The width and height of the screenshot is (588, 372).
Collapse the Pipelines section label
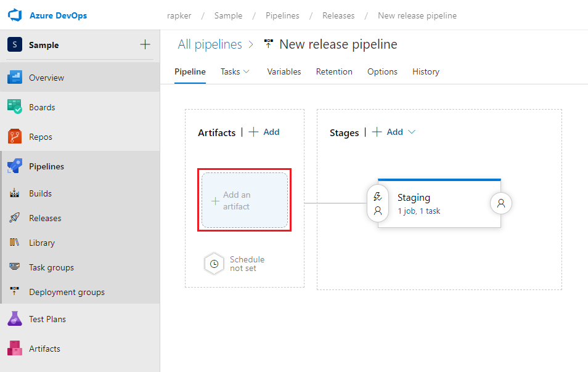(x=46, y=166)
